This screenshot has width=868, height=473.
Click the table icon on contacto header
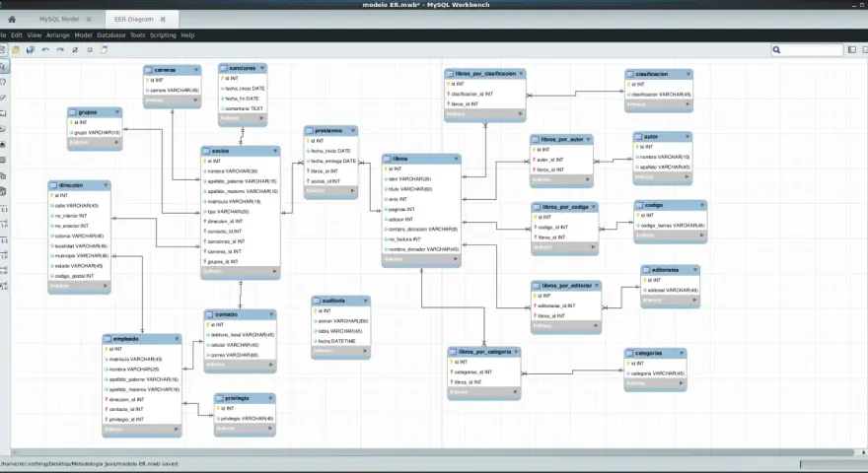(x=210, y=314)
